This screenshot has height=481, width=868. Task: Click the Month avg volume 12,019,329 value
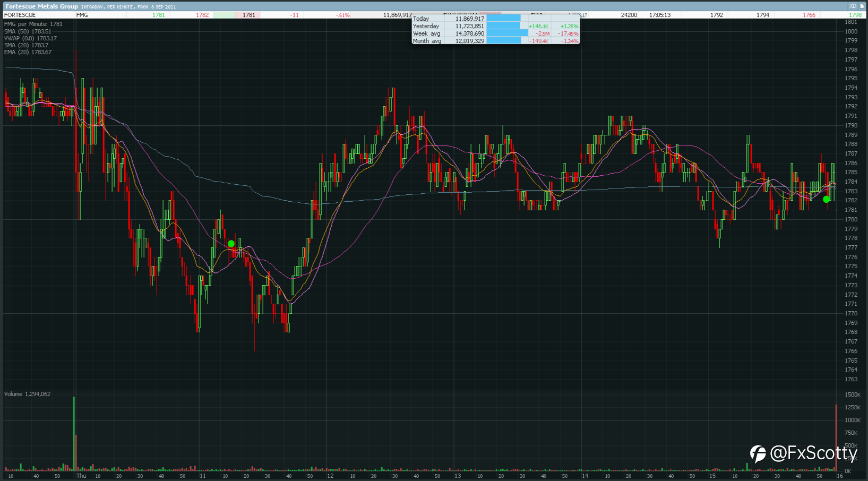(x=470, y=41)
